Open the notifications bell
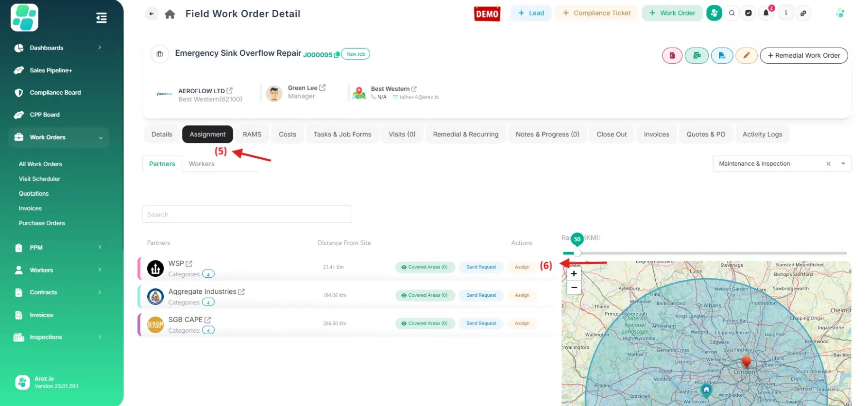Screen dimensions: 868x406 click(766, 13)
